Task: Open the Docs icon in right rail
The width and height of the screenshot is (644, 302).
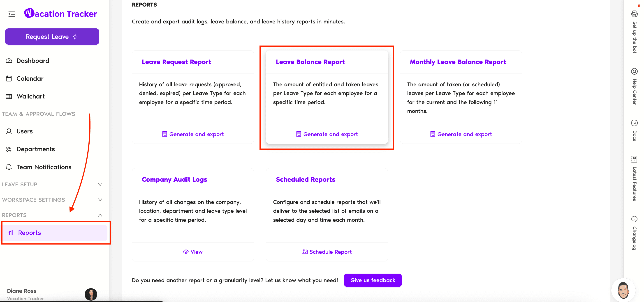Action: pyautogui.click(x=634, y=123)
